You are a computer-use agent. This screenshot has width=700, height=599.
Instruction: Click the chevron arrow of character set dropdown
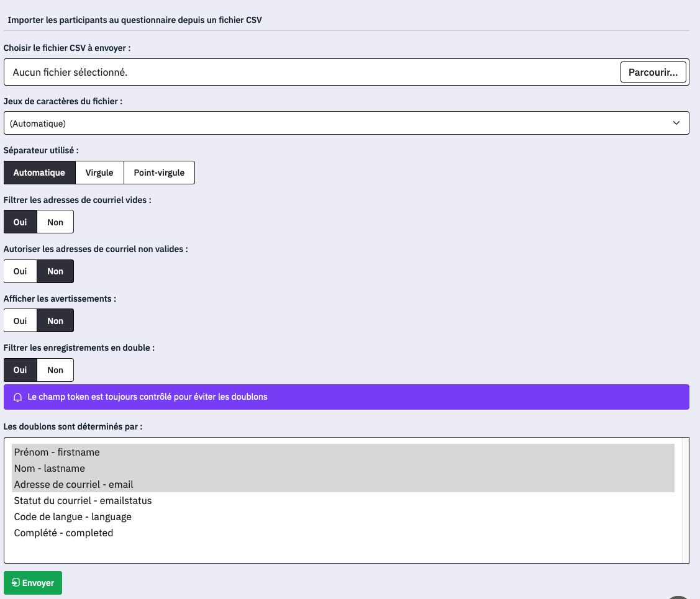676,123
